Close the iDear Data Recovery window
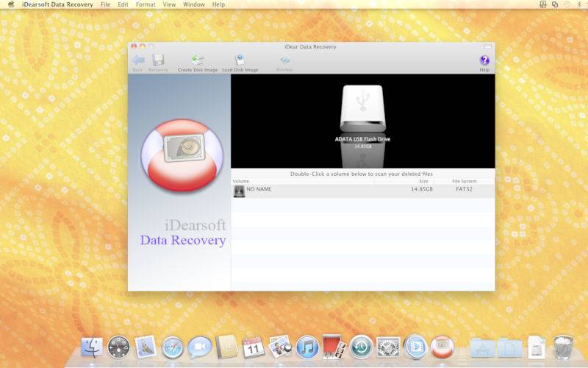Viewport: 588px width, 368px height. [x=134, y=46]
